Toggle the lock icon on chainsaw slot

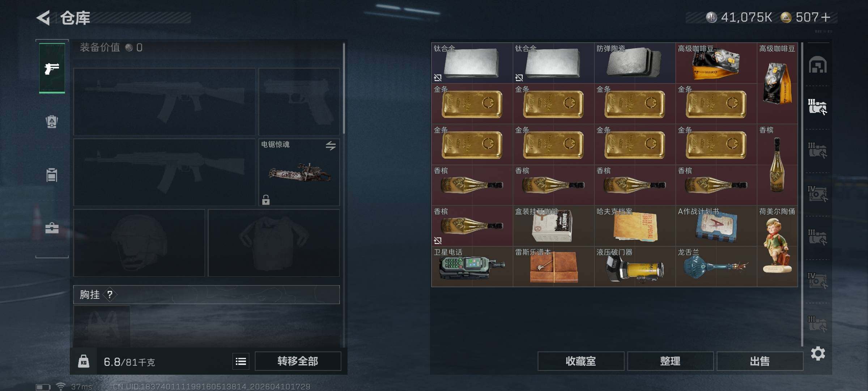[x=266, y=199]
